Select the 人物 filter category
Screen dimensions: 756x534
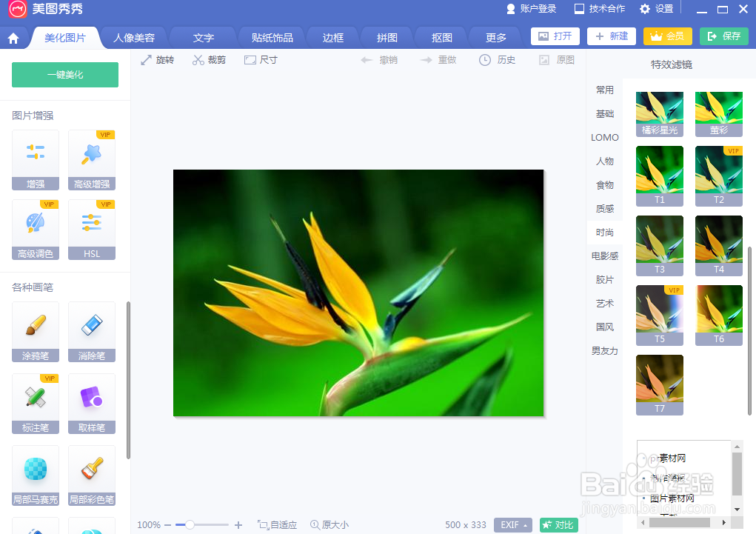point(605,161)
